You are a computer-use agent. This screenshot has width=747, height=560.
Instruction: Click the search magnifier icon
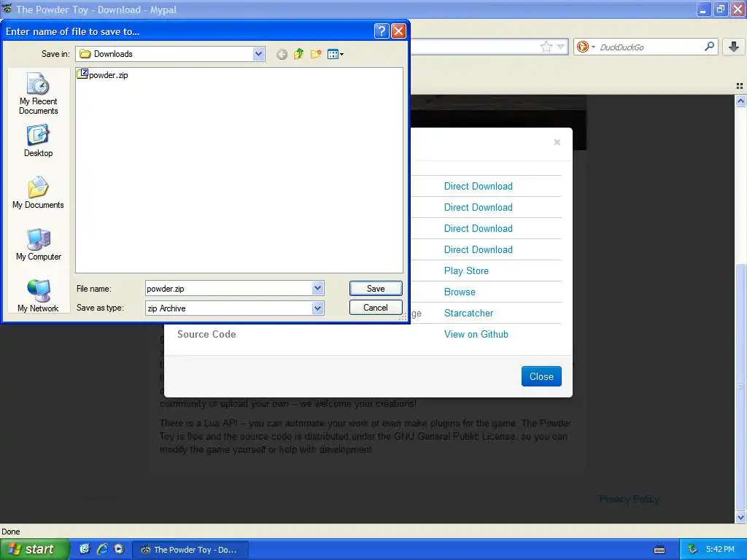(709, 46)
